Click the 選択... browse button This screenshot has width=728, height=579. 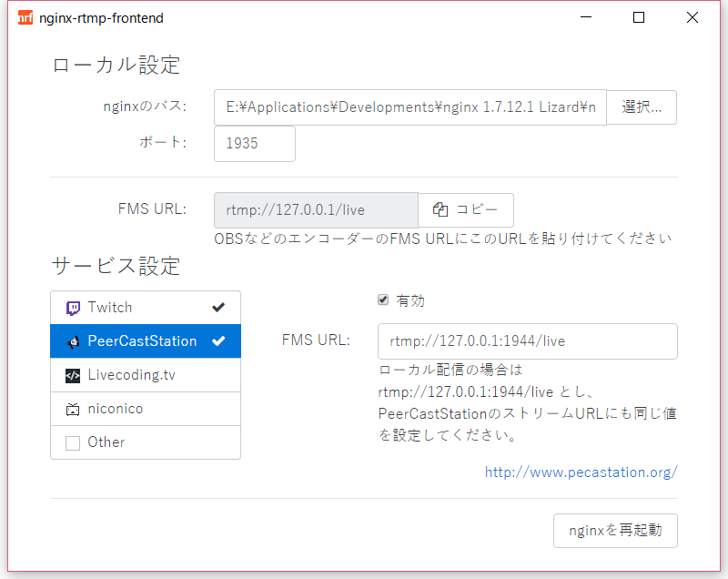tap(642, 107)
